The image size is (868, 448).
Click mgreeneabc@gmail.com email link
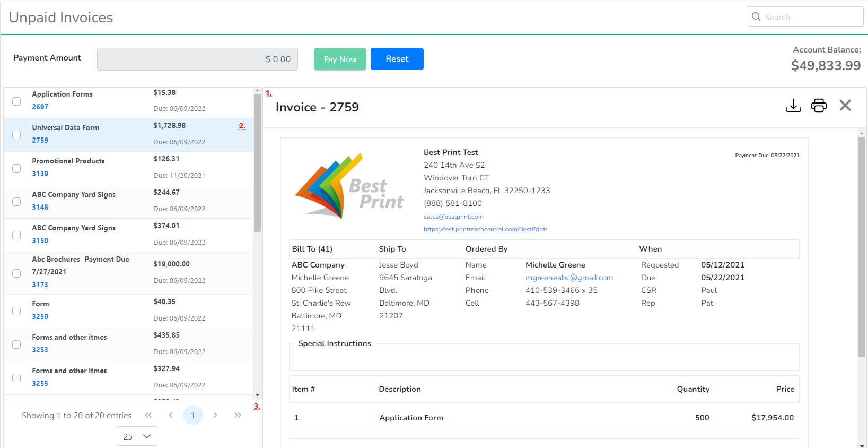pyautogui.click(x=569, y=278)
